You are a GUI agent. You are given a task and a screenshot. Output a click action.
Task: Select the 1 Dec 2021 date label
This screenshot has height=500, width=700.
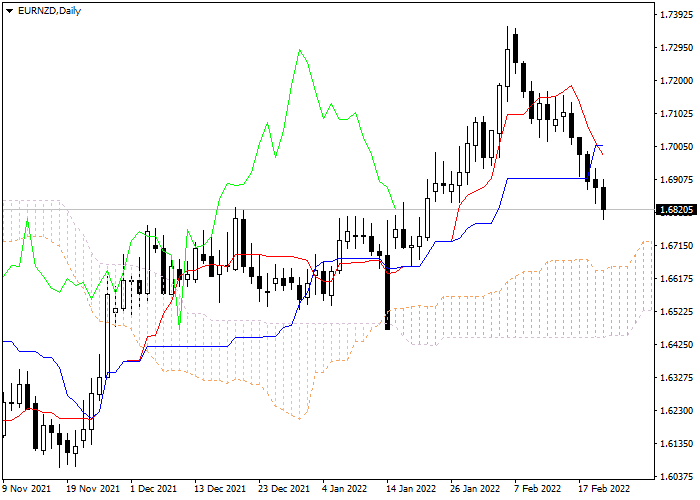click(x=155, y=489)
